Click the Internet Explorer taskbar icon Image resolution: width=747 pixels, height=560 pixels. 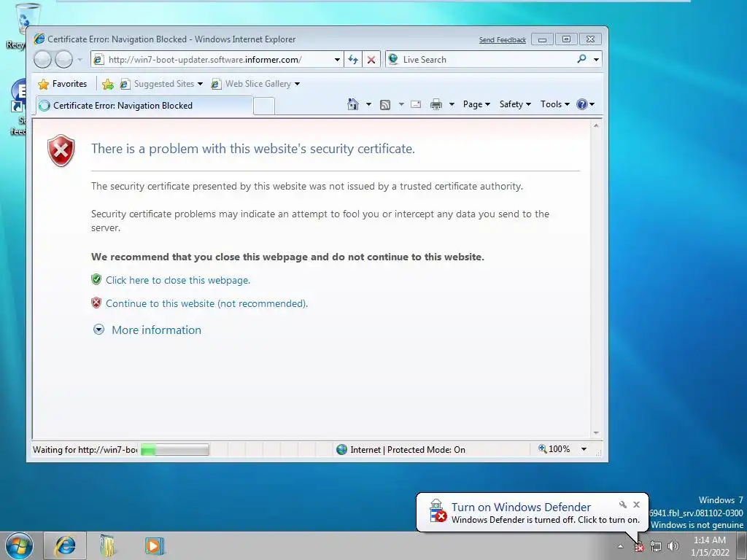(65, 545)
